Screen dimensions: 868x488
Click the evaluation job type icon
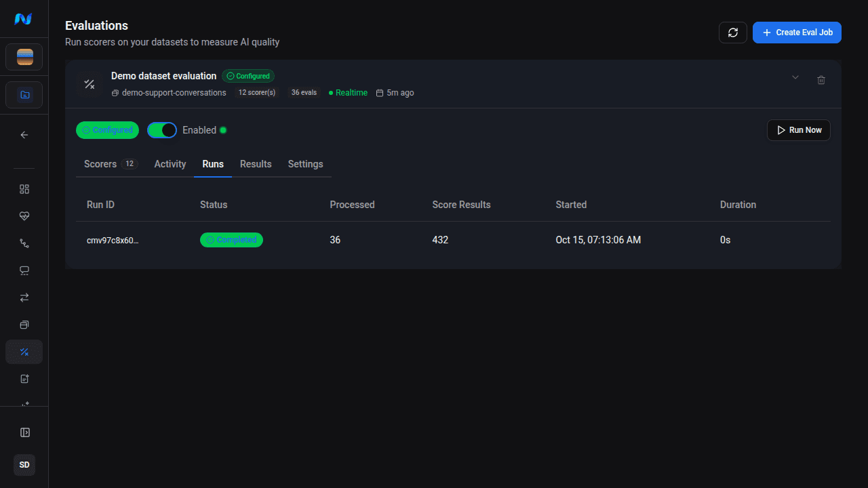click(89, 84)
